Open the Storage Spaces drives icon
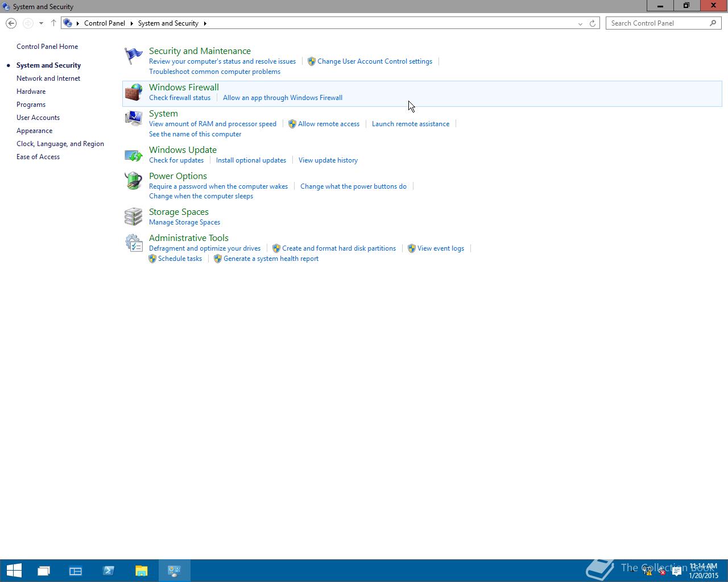This screenshot has width=728, height=582. click(x=134, y=217)
